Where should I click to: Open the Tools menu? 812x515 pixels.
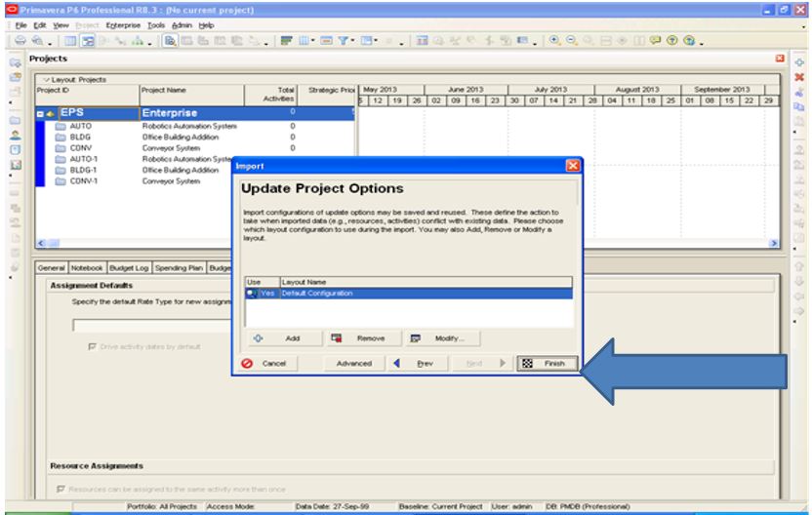coord(155,24)
